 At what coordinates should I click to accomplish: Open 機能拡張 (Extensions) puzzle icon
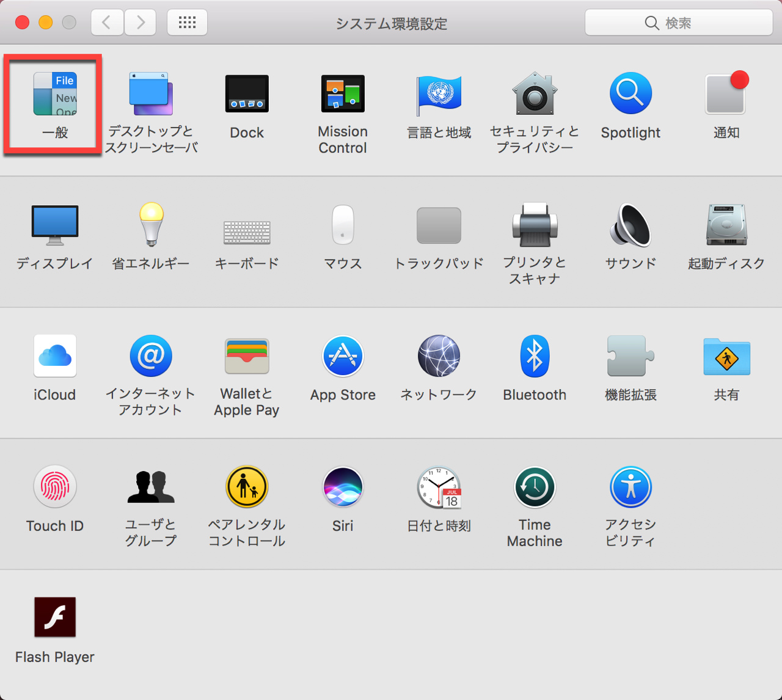(630, 355)
